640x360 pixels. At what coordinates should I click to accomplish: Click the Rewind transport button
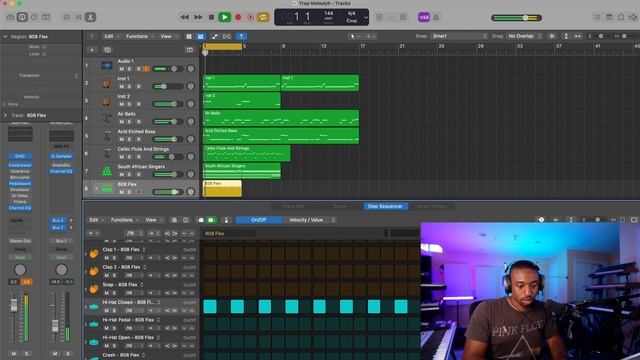coord(184,17)
